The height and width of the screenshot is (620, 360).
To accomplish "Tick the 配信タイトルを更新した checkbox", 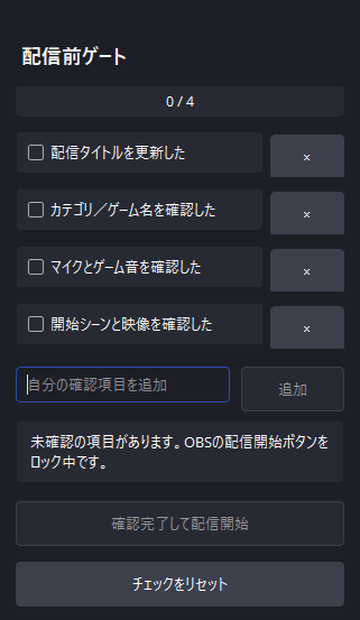I will click(36, 153).
